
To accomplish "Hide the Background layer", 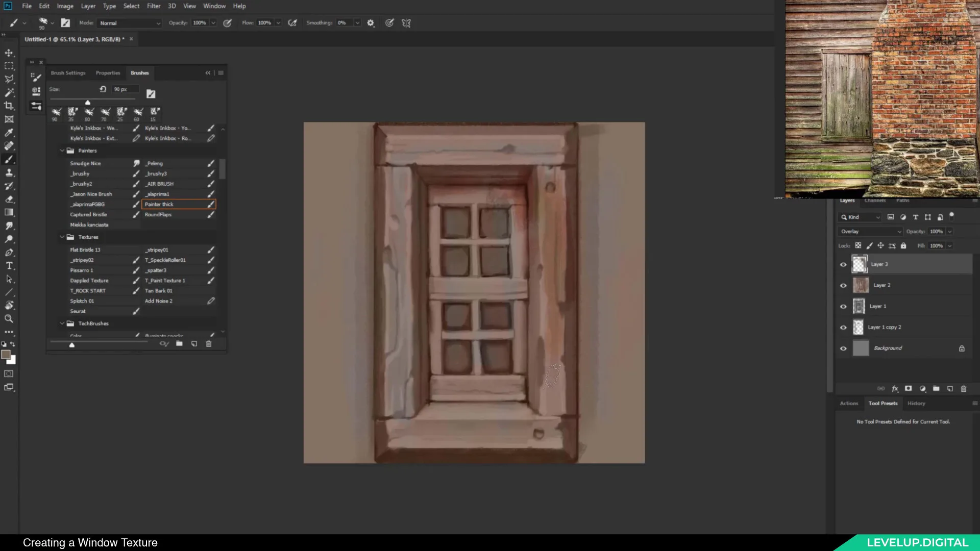I will (843, 348).
